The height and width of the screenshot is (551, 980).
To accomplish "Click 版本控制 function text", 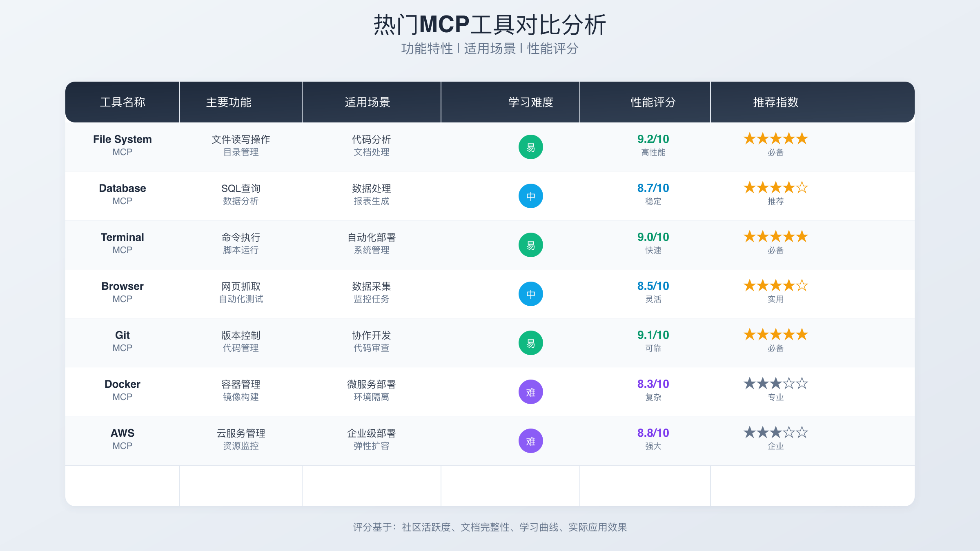I will coord(241,335).
